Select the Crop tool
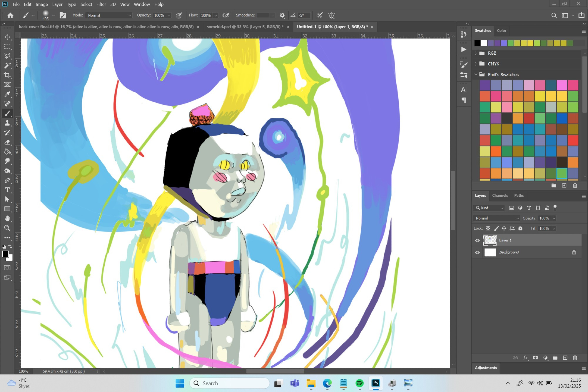The width and height of the screenshot is (588, 392). pyautogui.click(x=7, y=75)
